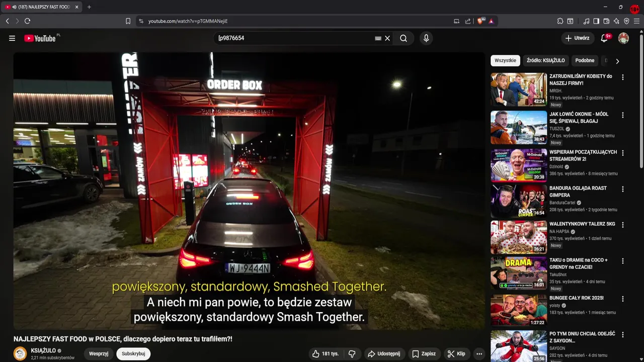The height and width of the screenshot is (362, 644).
Task: Open the Leo AI sparkle icon
Action: click(616, 21)
